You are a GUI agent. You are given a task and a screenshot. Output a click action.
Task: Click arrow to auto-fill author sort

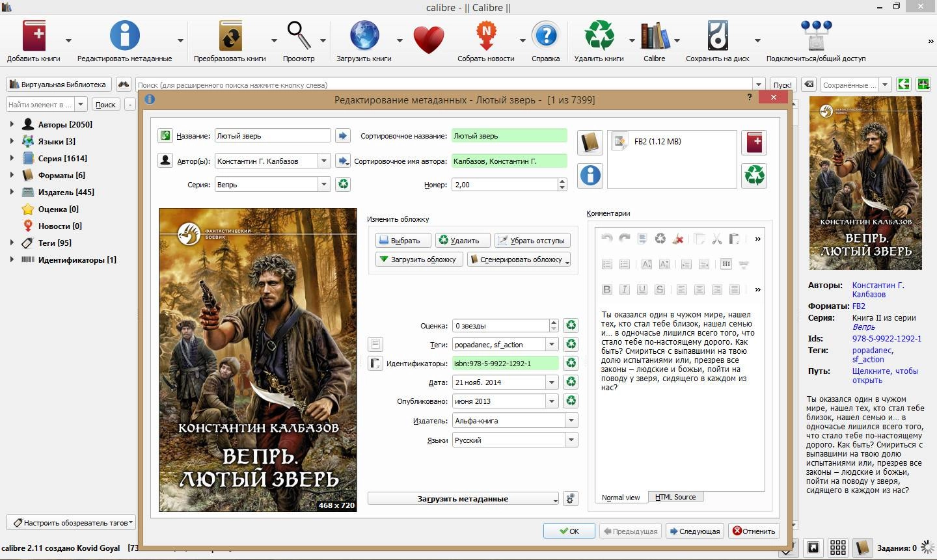pyautogui.click(x=343, y=160)
